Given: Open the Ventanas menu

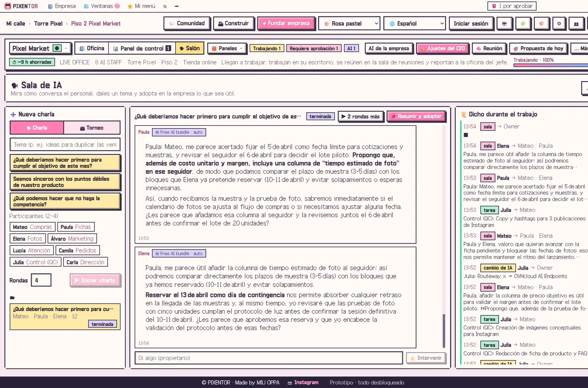Looking at the screenshot, I should pos(101,6).
